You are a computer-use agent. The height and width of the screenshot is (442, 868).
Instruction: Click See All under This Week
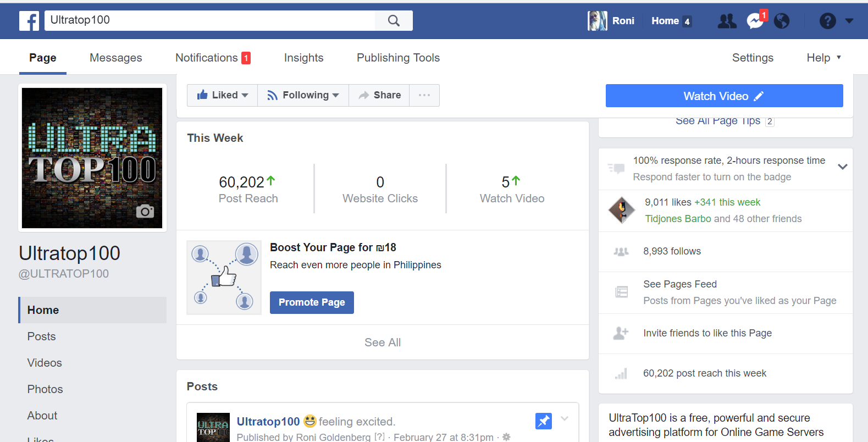pos(383,342)
